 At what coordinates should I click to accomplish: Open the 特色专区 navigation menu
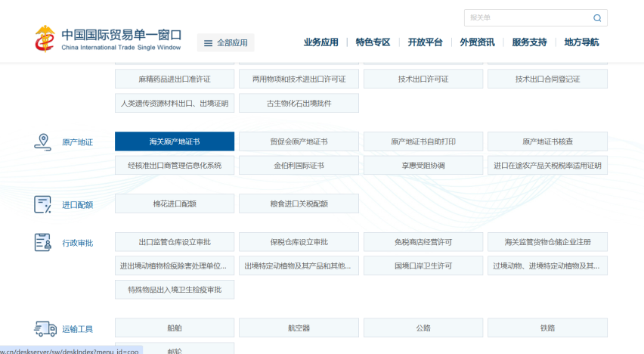(x=373, y=42)
